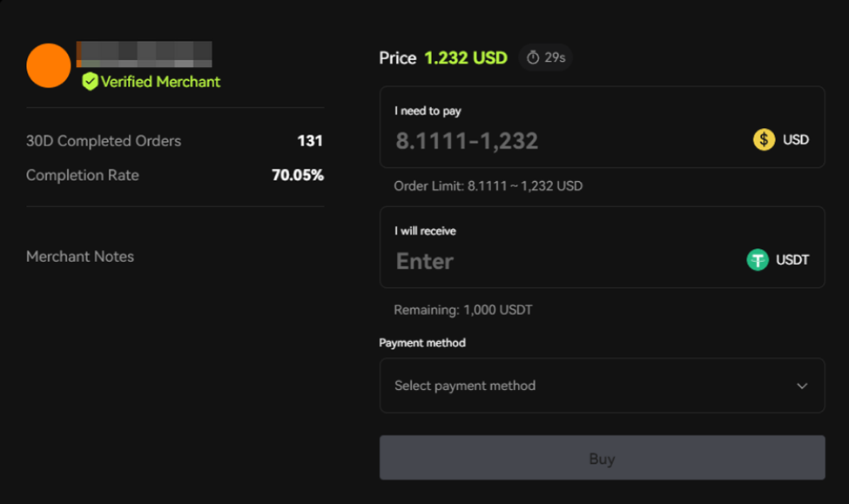The width and height of the screenshot is (849, 504).
Task: Open the currency selector showing USD
Action: (779, 138)
